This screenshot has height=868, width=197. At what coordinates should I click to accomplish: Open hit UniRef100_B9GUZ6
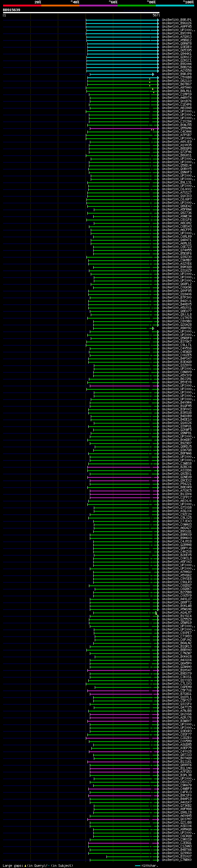coord(176,23)
